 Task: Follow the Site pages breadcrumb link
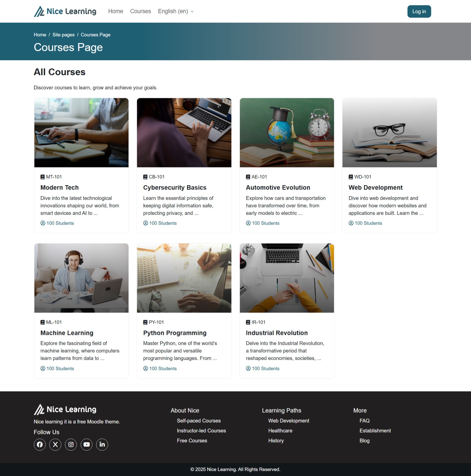coord(63,35)
